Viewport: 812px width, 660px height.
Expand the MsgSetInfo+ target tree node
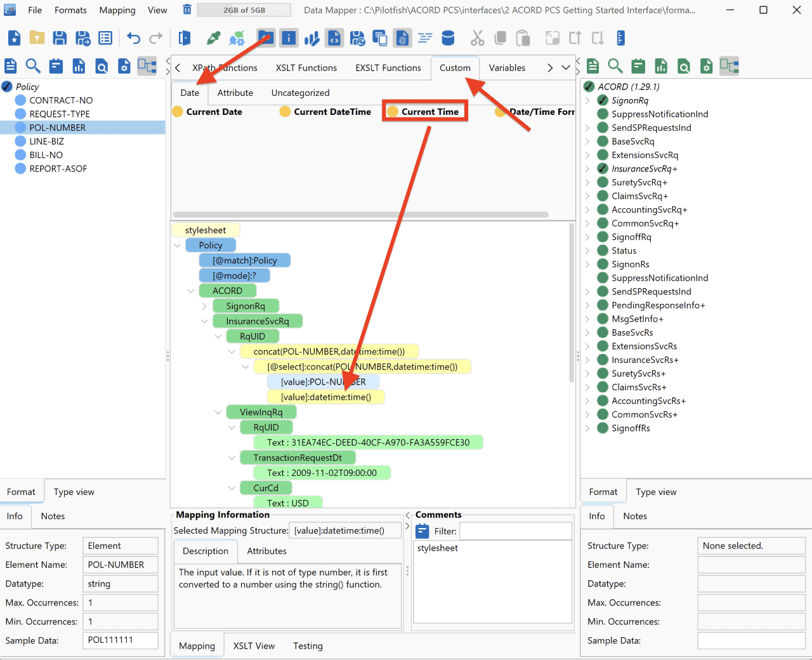[587, 319]
